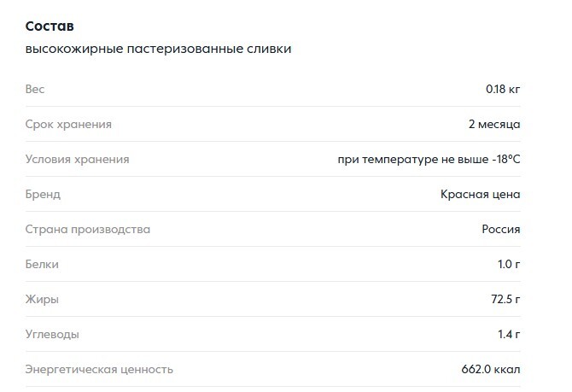This screenshot has height=392, width=572.
Task: Click the "Срок хранения" label
Action: click(x=68, y=124)
